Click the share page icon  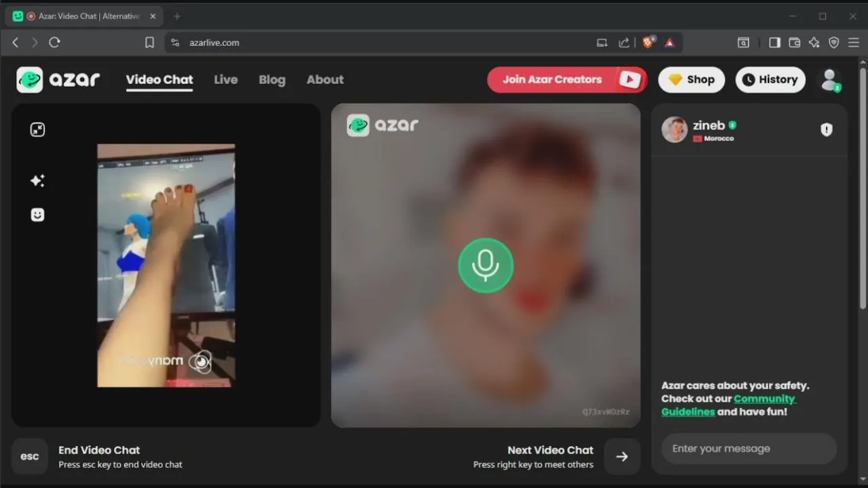tap(624, 43)
